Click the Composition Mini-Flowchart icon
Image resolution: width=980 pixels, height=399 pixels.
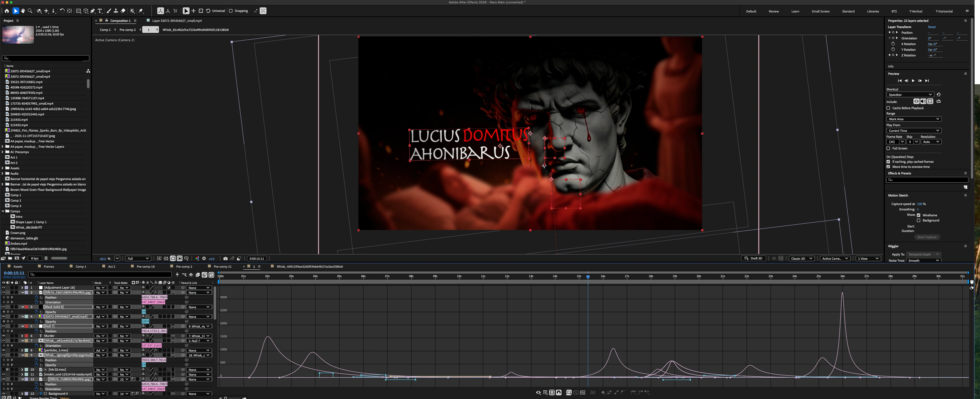coord(184,275)
